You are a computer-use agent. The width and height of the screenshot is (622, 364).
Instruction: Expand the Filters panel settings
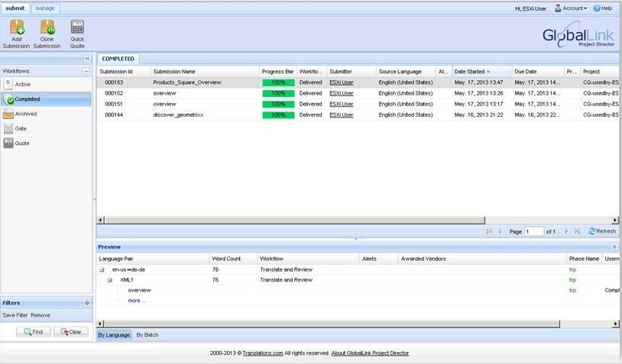tap(87, 303)
